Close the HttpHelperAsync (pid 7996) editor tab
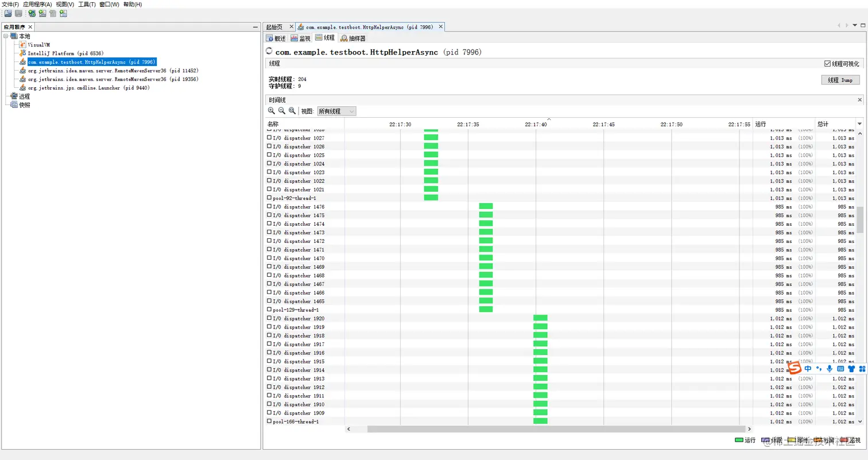 441,26
